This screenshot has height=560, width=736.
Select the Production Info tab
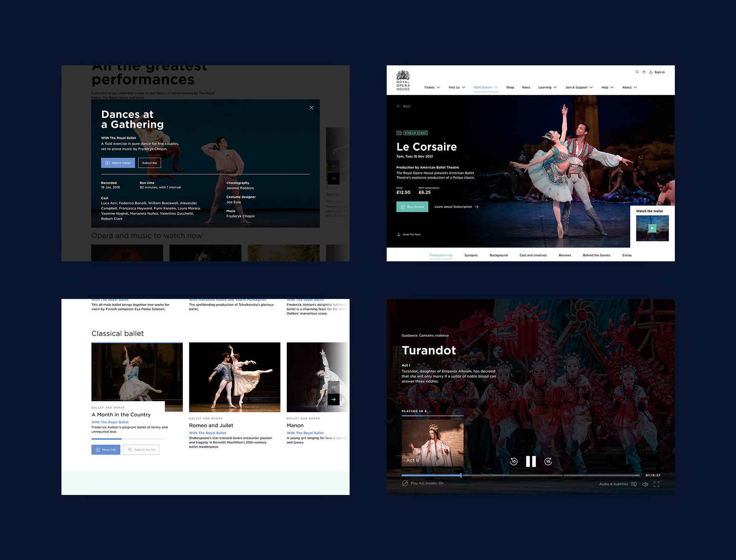(x=441, y=255)
